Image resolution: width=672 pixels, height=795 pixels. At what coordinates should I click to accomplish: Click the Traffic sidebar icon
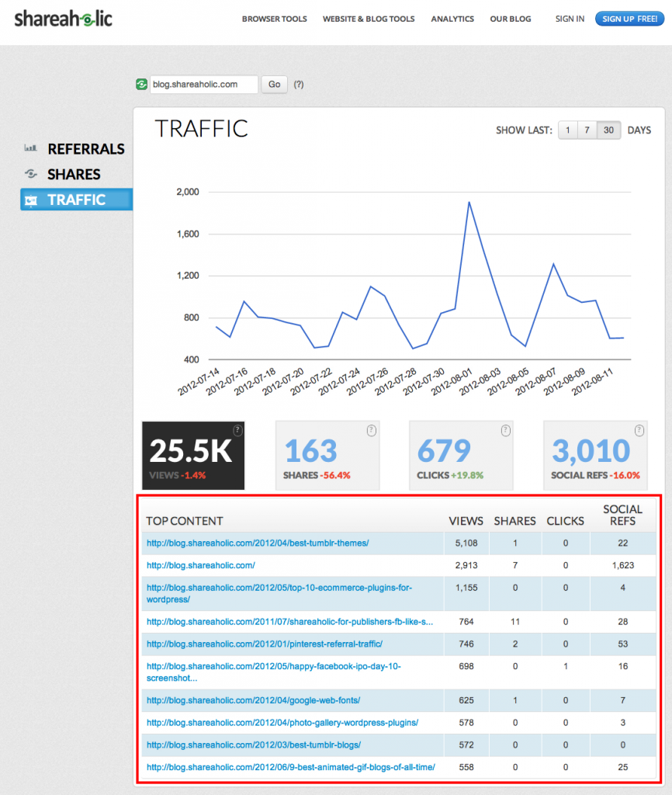pos(31,200)
